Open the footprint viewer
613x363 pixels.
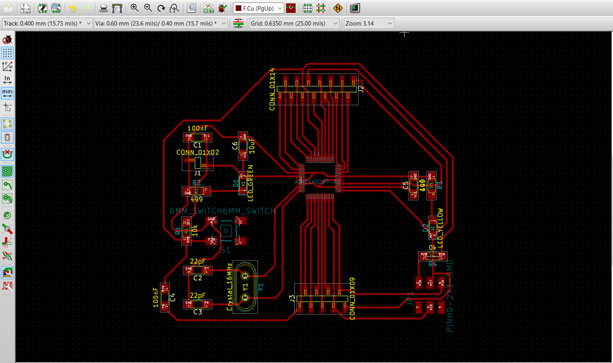[56, 8]
